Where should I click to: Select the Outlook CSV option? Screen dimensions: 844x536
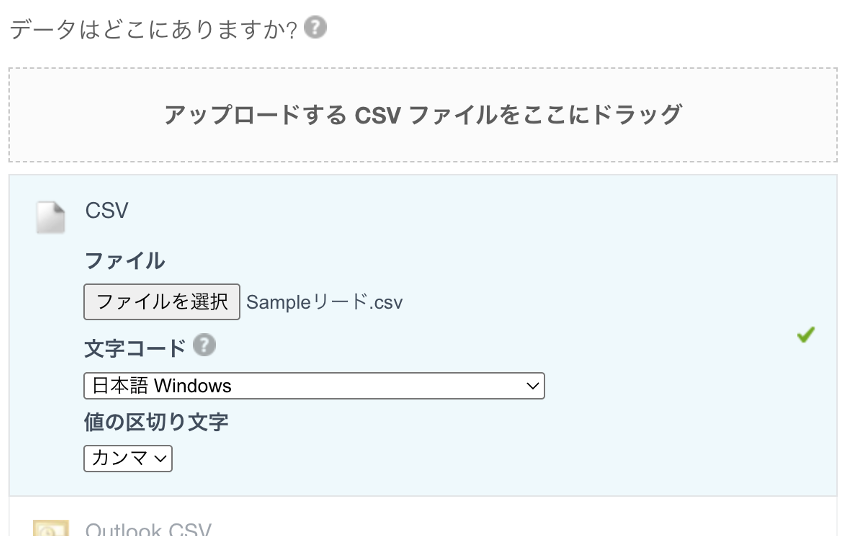click(148, 528)
